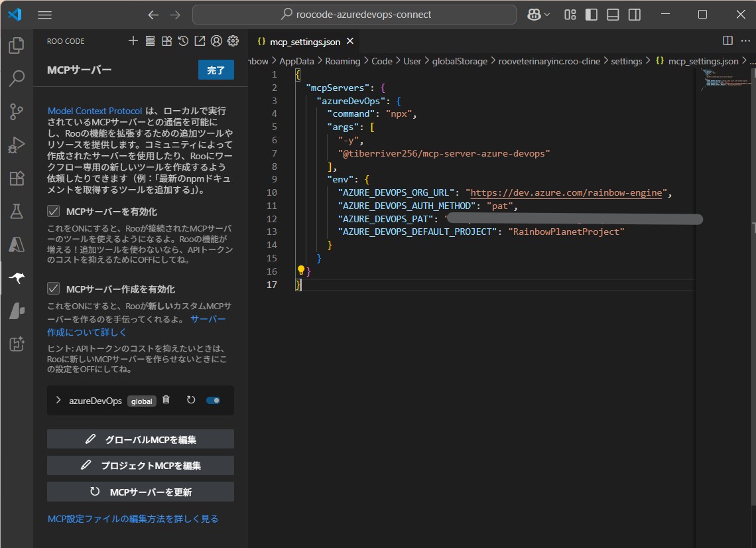Open the Roo Code marketplace blocks icon
This screenshot has width=756, height=548.
166,41
